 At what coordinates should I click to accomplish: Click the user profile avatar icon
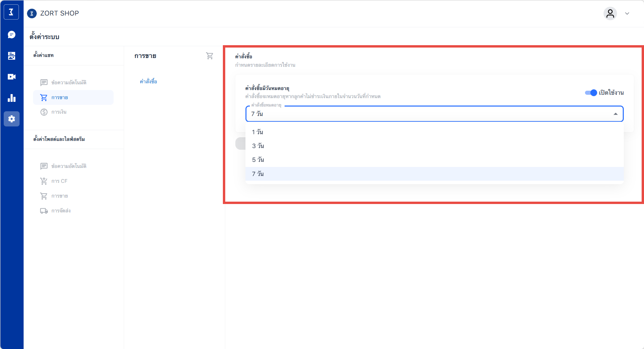click(x=610, y=13)
